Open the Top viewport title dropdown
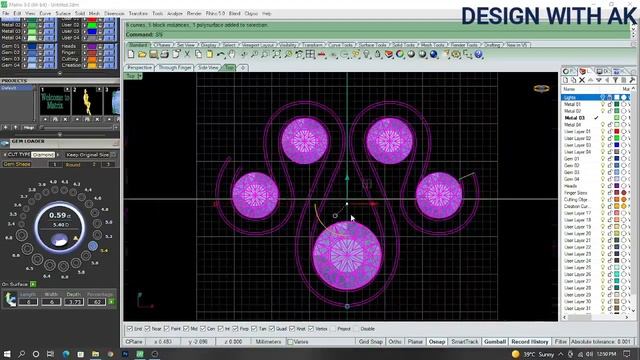Viewport: 640px width, 360px height. (x=140, y=76)
